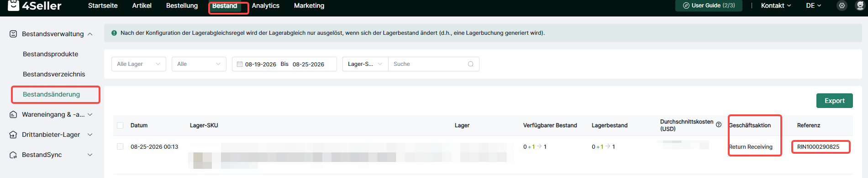Click the end date 08-25-2026
868x178 pixels.
point(308,64)
